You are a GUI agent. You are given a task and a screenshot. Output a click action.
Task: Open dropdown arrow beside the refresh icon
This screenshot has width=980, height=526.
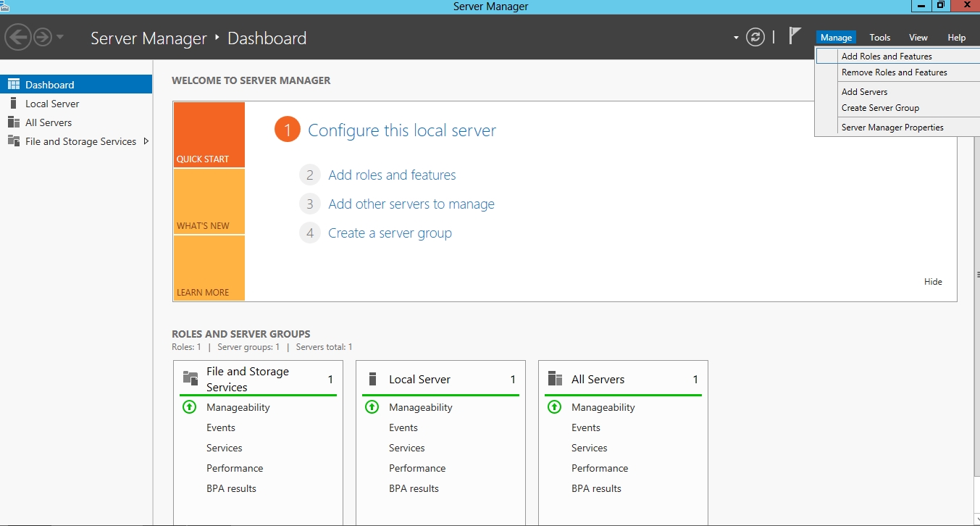click(x=736, y=38)
